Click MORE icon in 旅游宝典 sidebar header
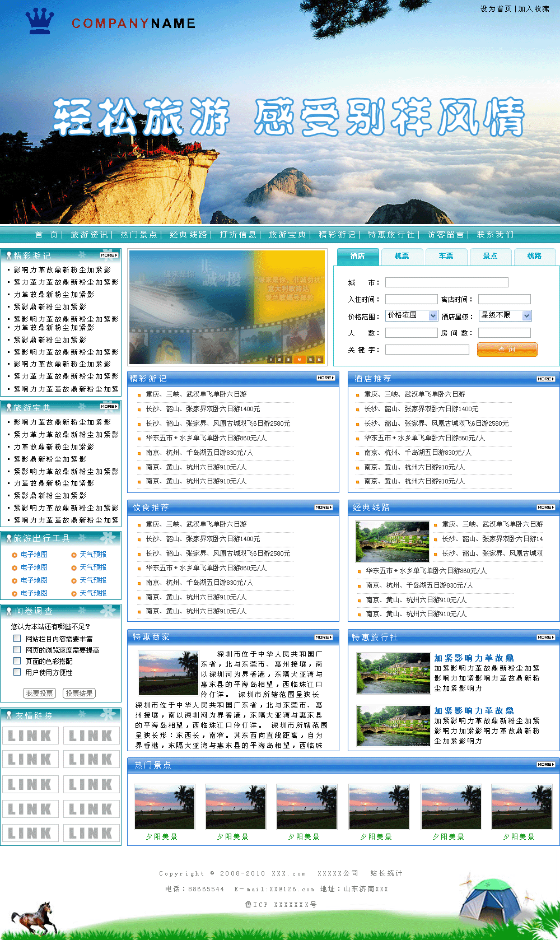The height and width of the screenshot is (940, 560). (109, 407)
